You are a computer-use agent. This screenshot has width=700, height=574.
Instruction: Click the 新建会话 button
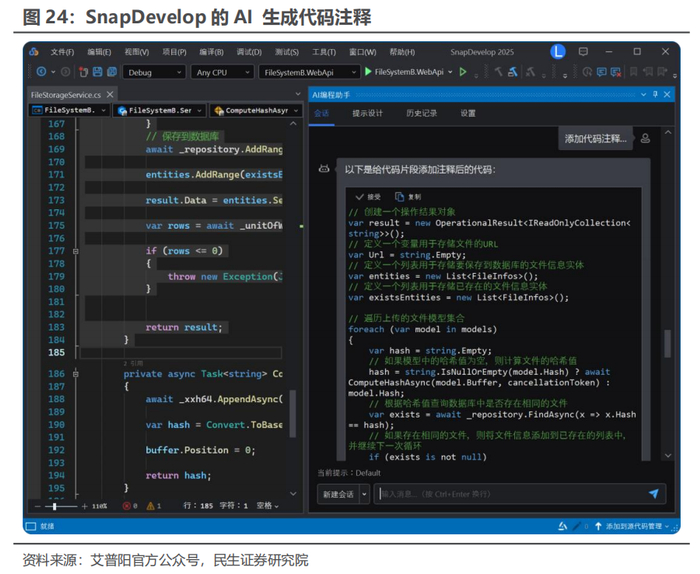coord(337,494)
